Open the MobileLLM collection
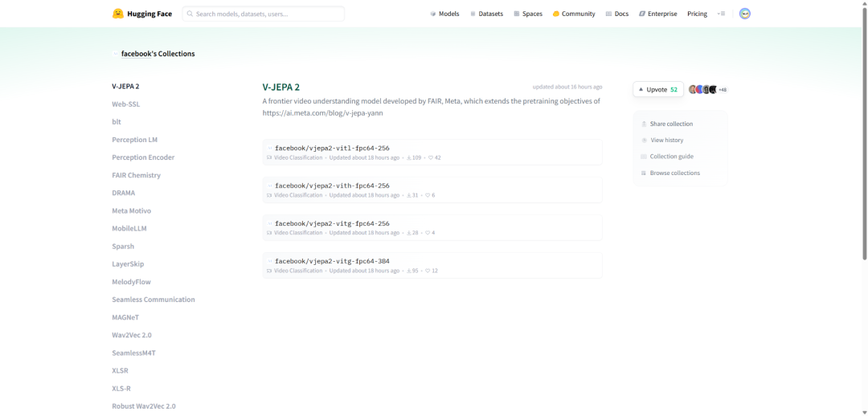 click(129, 228)
